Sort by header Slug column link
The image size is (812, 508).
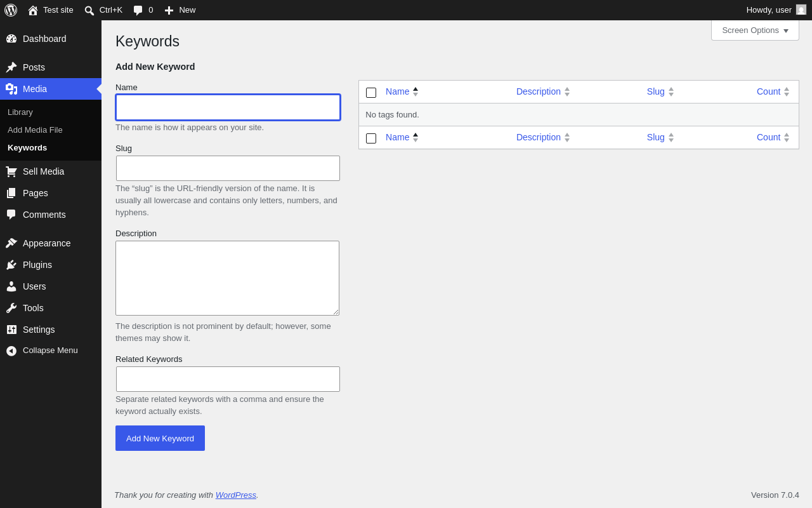pyautogui.click(x=656, y=91)
